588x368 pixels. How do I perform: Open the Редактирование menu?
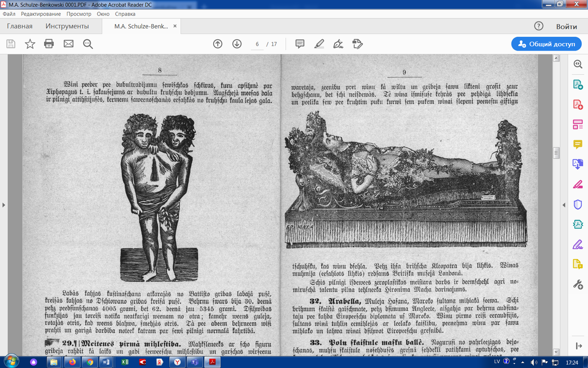[x=41, y=14]
